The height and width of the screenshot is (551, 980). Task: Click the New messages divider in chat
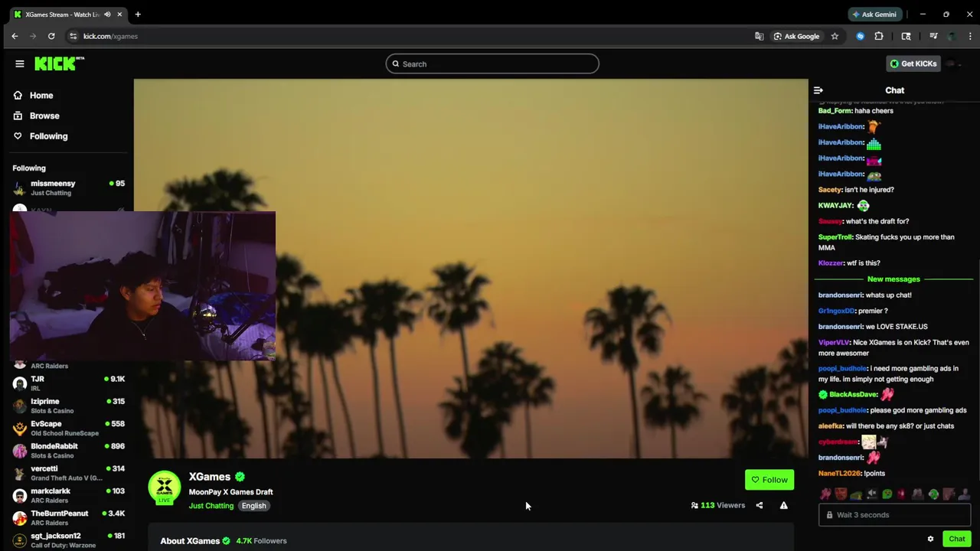point(893,279)
